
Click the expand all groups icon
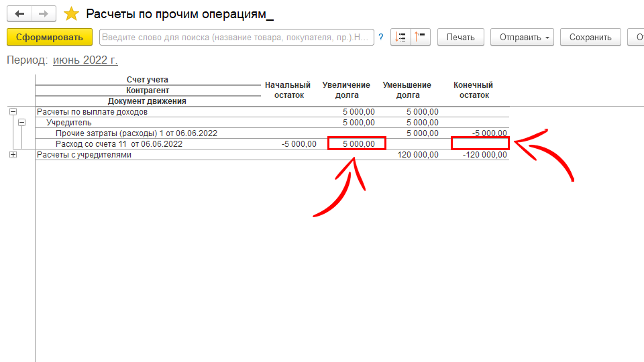click(400, 38)
